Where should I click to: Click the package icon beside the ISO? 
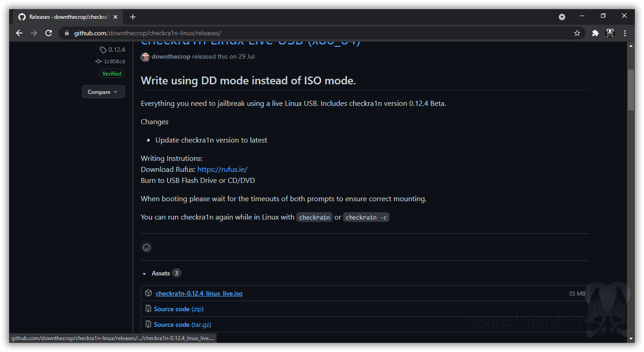click(x=148, y=293)
